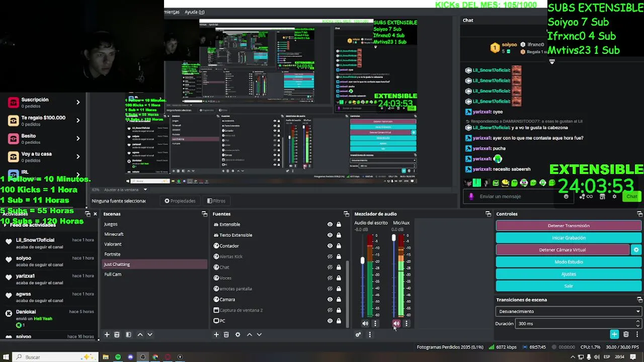Undock the Escenas panel
This screenshot has width=644, height=362.
[x=204, y=214]
